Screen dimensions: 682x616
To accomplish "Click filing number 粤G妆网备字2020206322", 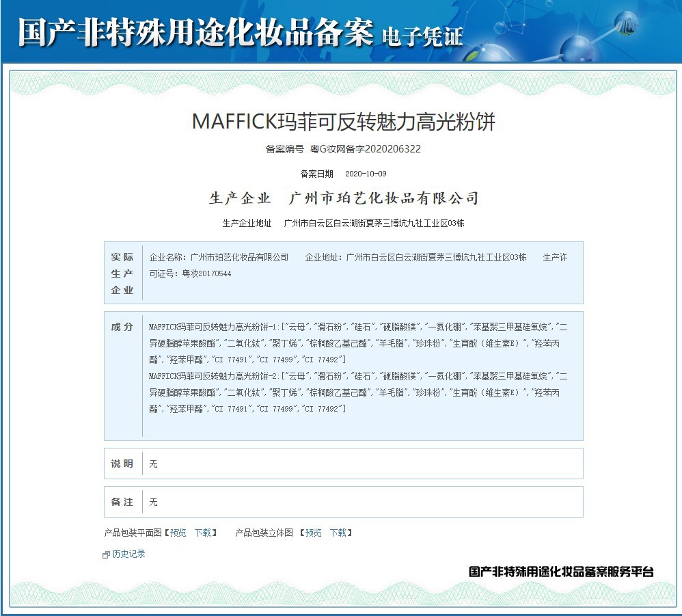I will tap(366, 149).
